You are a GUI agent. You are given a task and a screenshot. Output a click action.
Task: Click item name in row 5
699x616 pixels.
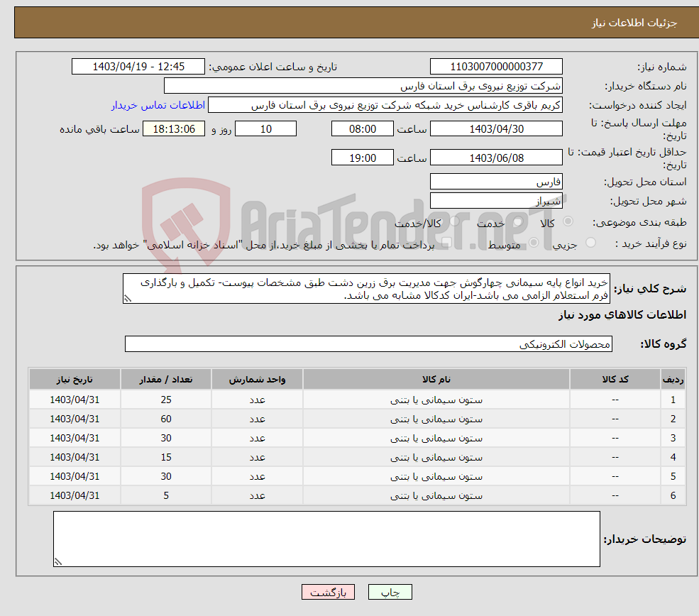[x=436, y=477]
